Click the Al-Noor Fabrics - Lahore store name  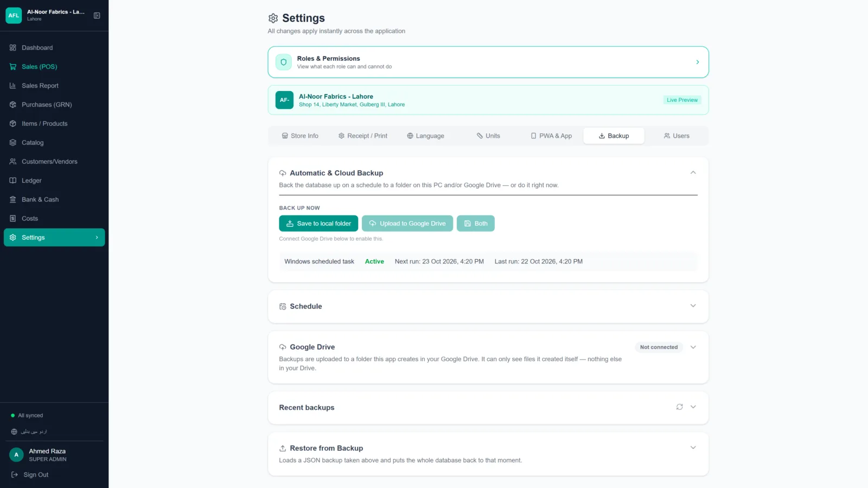coord(336,97)
